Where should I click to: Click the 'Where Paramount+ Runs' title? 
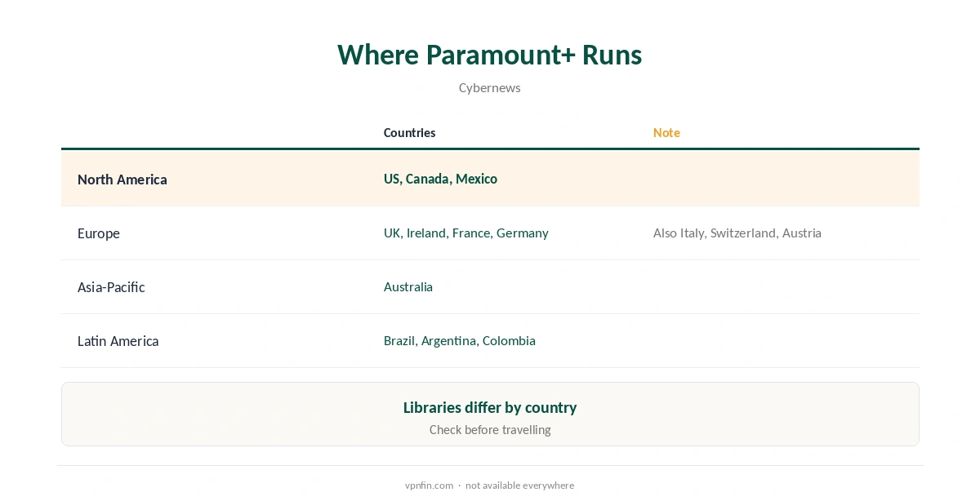(x=490, y=55)
